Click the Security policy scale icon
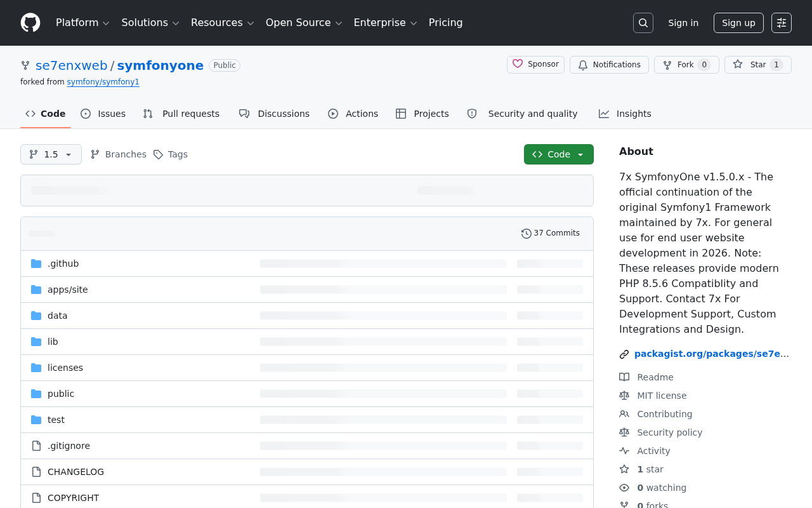The width and height of the screenshot is (812, 508). 624,432
